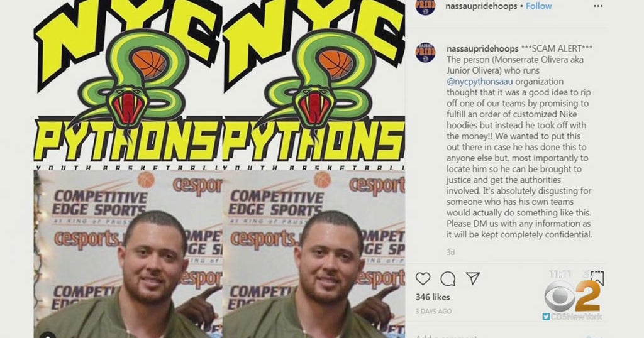The width and height of the screenshot is (644, 338).
Task: Click the right photo of the man
Action: coord(314,254)
